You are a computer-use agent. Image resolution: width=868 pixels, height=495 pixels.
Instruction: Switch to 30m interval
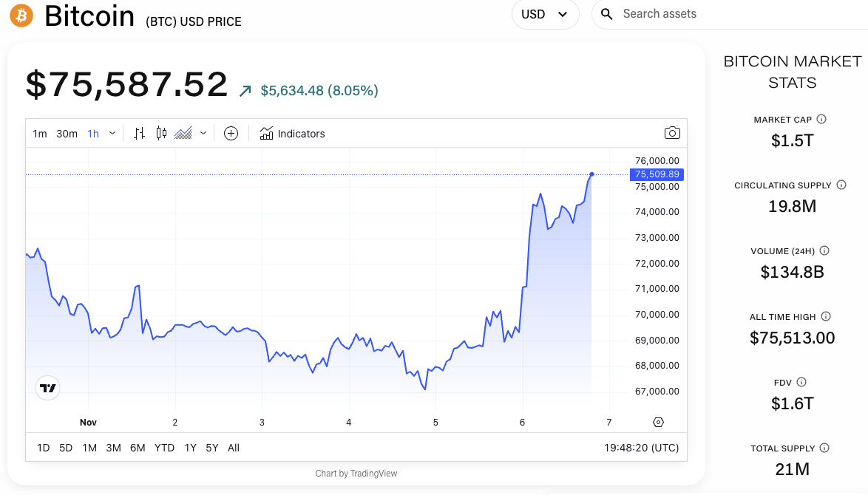pyautogui.click(x=67, y=134)
